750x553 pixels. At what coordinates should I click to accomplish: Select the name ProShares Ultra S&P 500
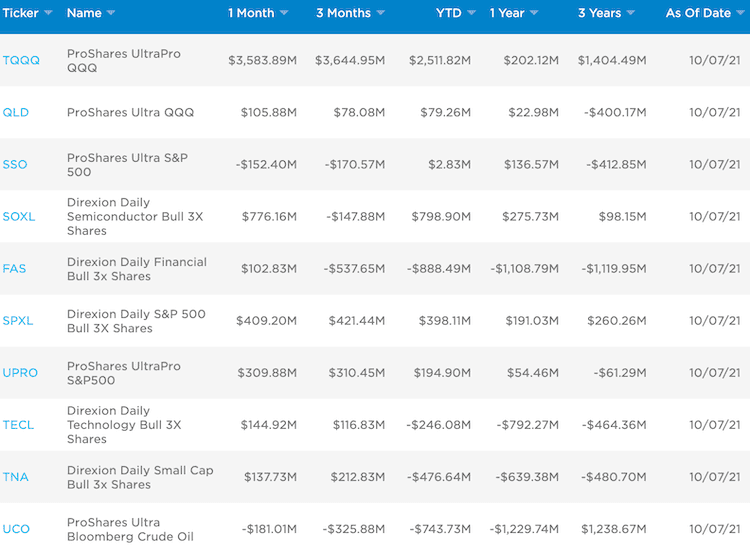pos(127,165)
